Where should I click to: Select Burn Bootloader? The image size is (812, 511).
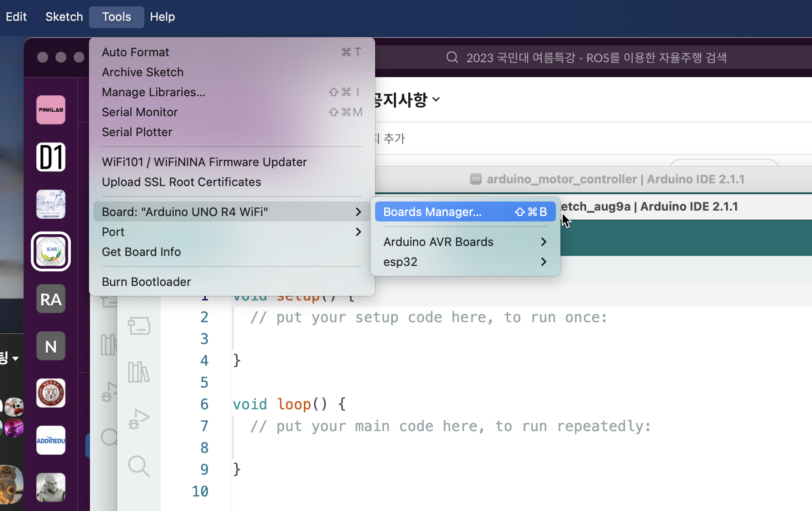coord(232,282)
